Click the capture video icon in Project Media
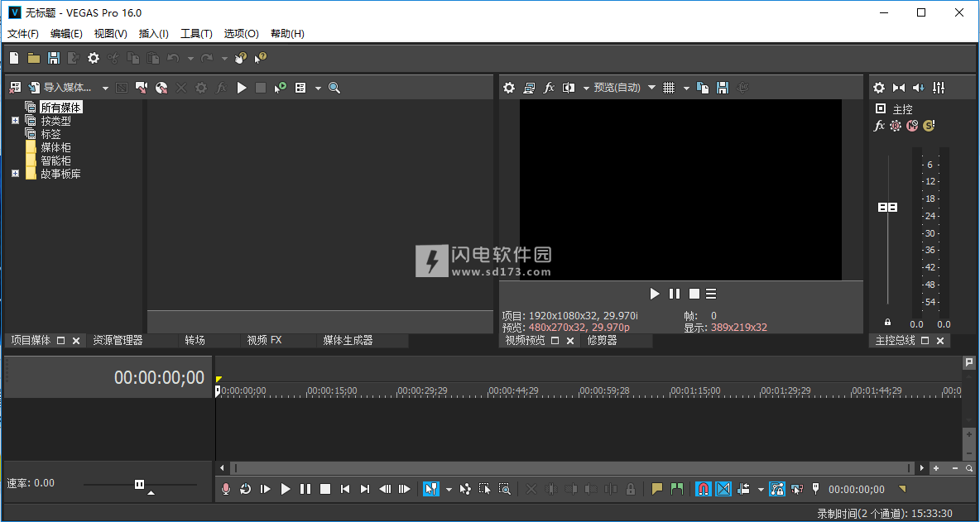 coord(142,88)
